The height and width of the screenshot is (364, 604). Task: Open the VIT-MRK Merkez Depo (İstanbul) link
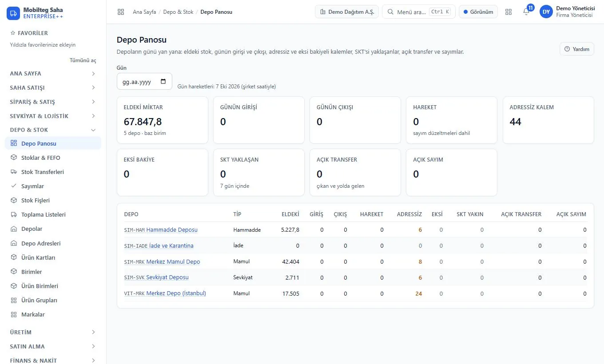(x=165, y=293)
